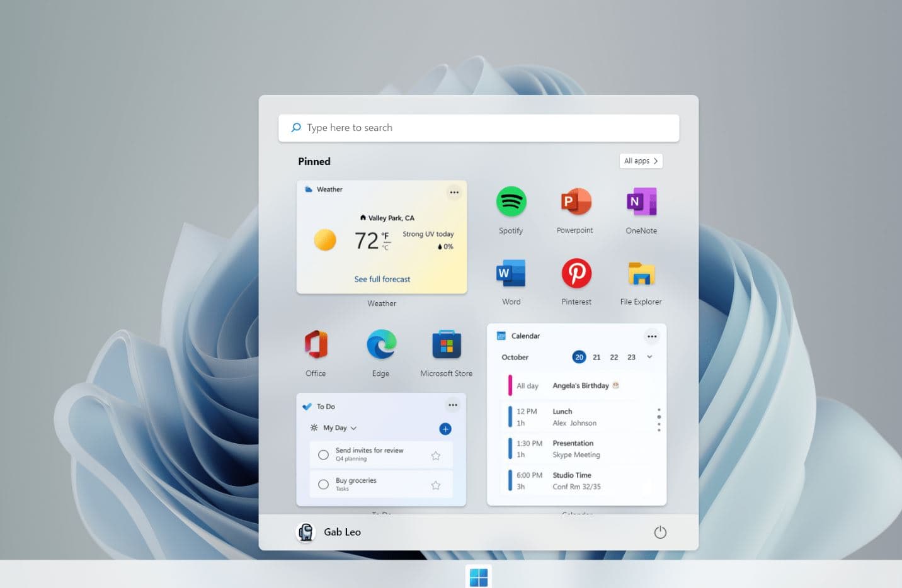The height and width of the screenshot is (588, 902).
Task: Open the Microsoft Store
Action: 446,344
